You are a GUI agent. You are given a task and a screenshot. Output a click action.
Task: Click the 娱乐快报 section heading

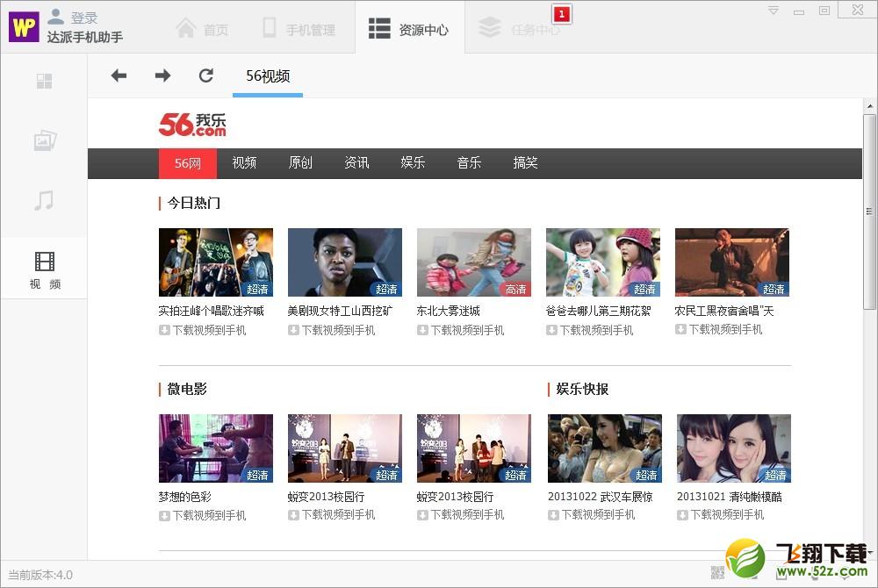tap(582, 389)
